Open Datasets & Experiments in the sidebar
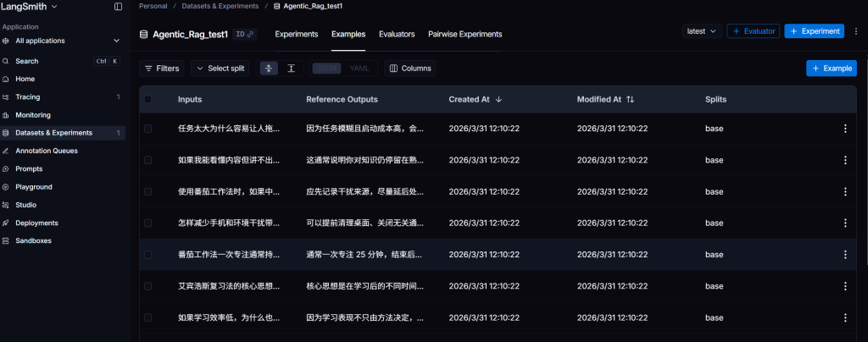Screen dimensions: 868x342 [63, 133]
